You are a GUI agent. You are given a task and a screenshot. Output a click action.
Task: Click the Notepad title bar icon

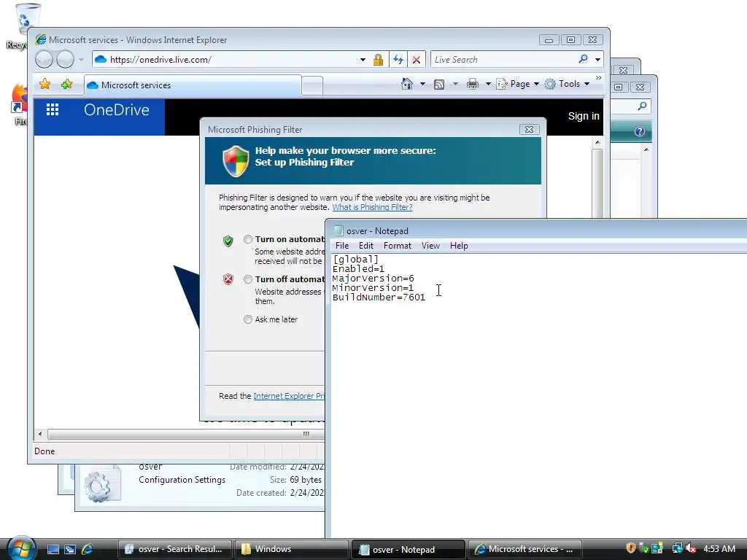pos(338,230)
